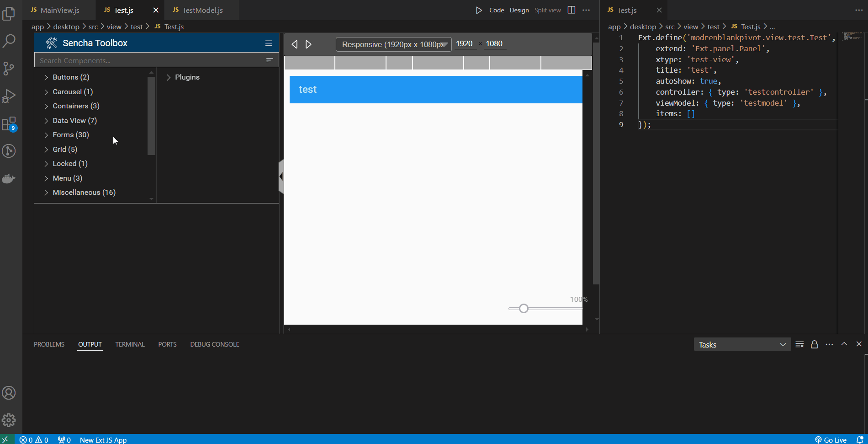Toggle the split editor layout icon
This screenshot has height=444, width=868.
[571, 10]
